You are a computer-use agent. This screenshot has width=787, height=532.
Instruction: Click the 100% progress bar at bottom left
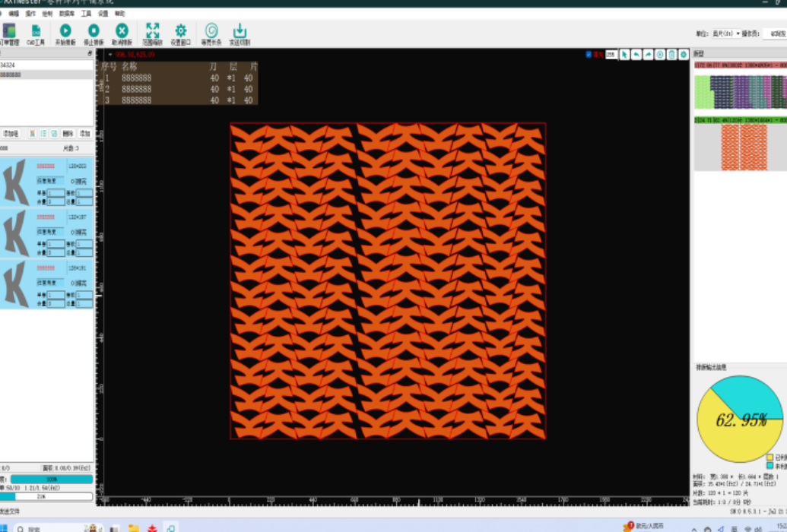(x=52, y=479)
